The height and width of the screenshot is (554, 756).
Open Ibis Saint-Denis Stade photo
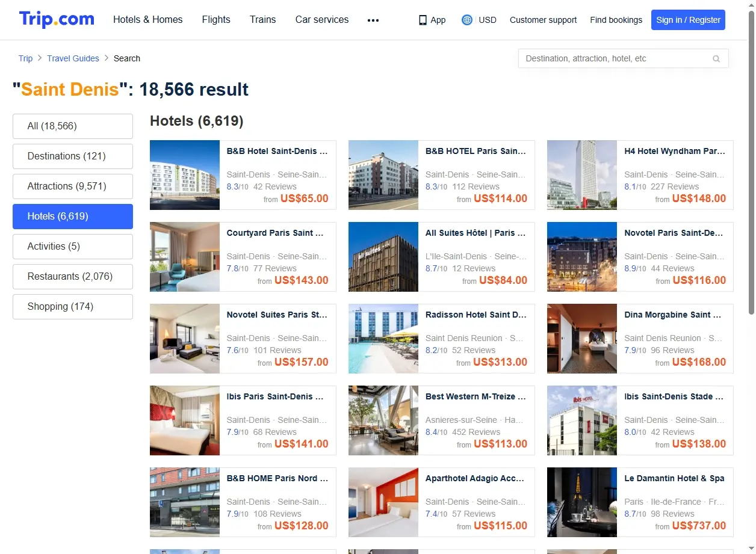[582, 420]
